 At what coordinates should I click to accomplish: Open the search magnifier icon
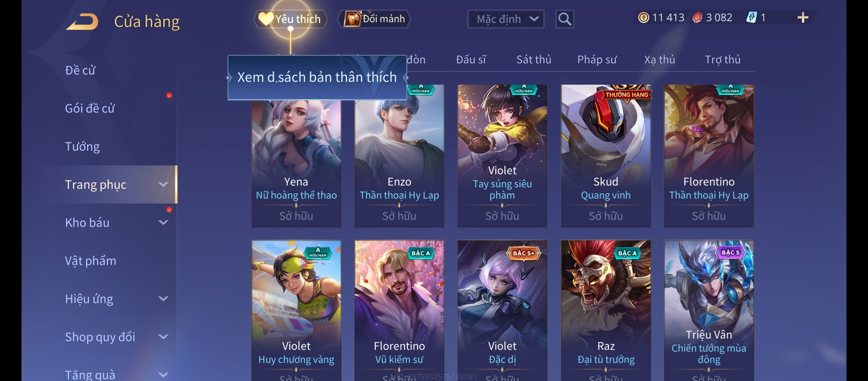click(565, 19)
